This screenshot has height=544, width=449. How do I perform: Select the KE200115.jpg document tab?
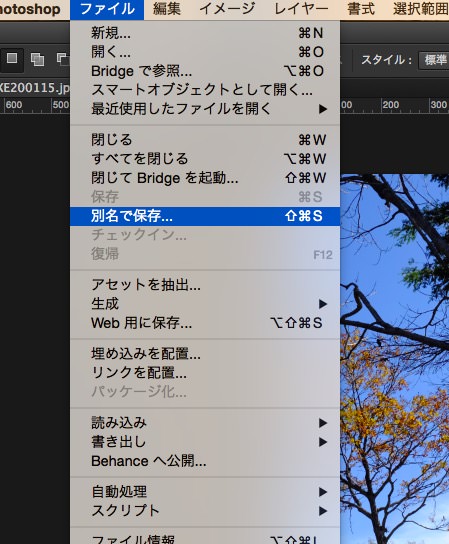[x=35, y=88]
